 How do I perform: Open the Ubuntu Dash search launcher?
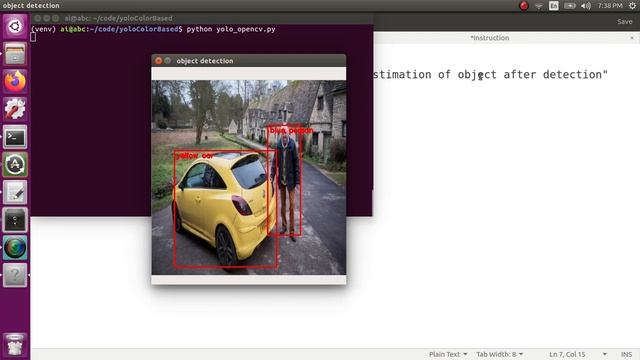[x=15, y=26]
